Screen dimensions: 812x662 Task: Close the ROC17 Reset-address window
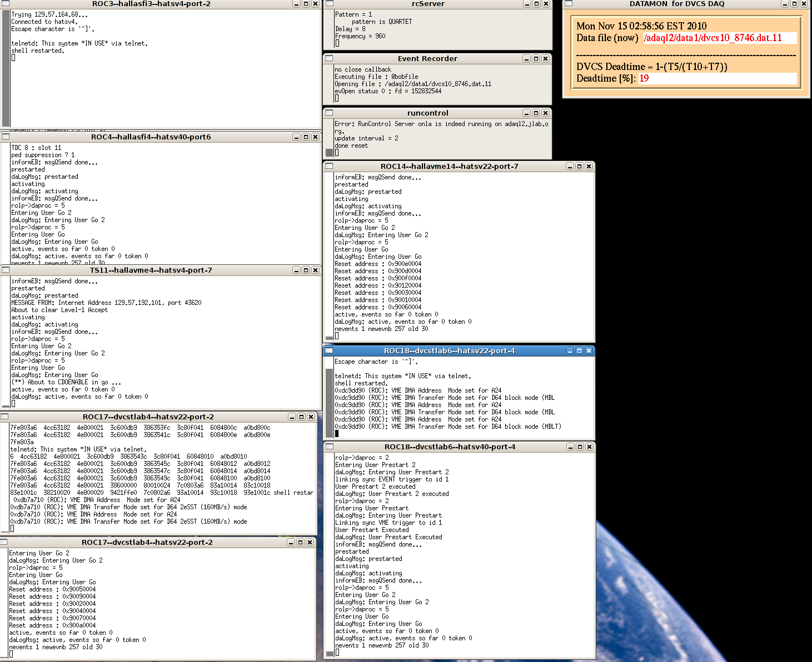(310, 542)
